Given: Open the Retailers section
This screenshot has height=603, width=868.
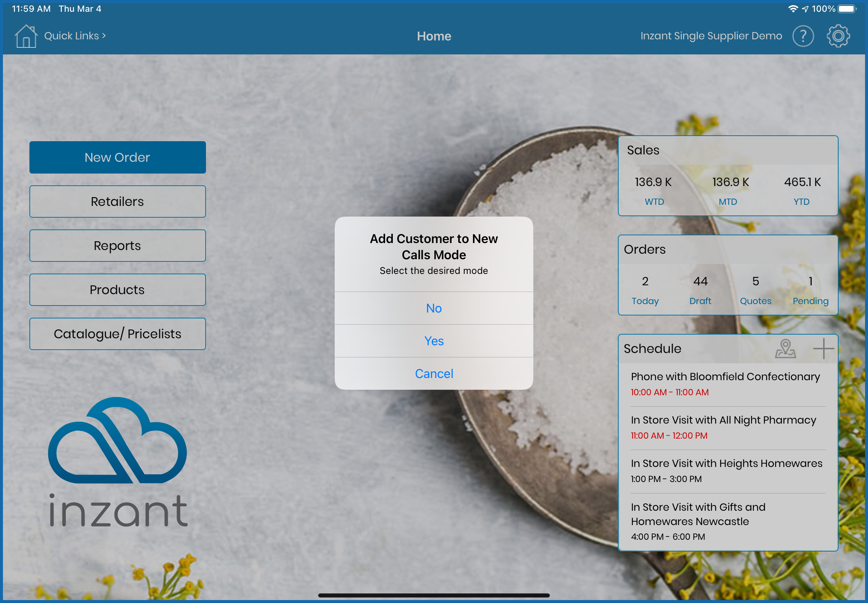Looking at the screenshot, I should coord(118,201).
